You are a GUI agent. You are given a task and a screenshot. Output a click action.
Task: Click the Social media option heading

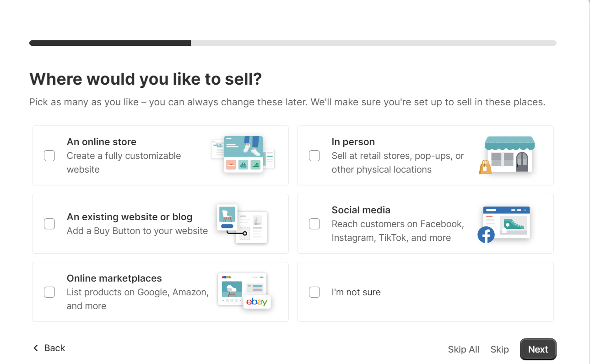(x=361, y=210)
